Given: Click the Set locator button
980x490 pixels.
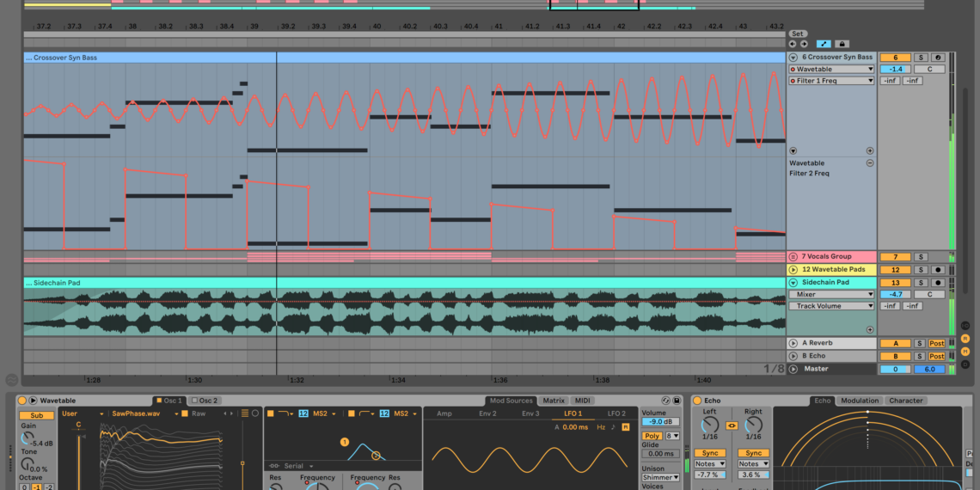Looking at the screenshot, I should pos(798,34).
